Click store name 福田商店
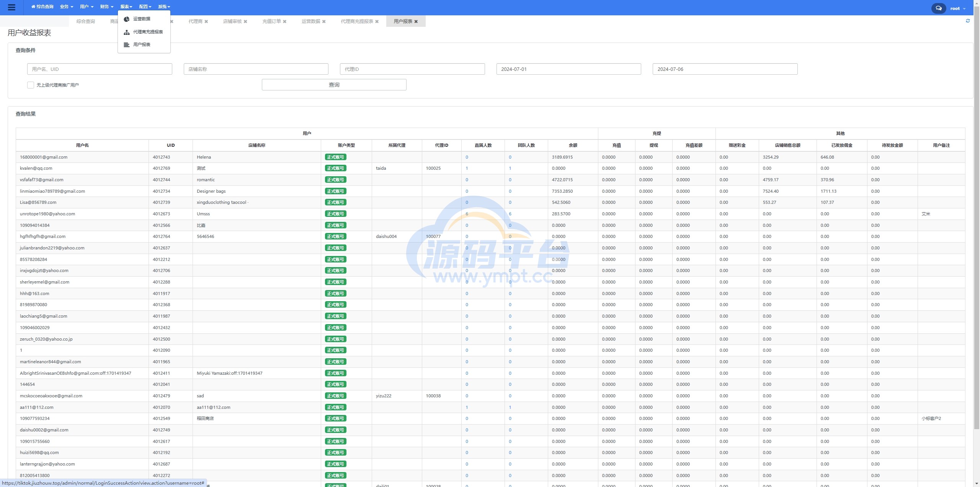980x487 pixels. 205,419
